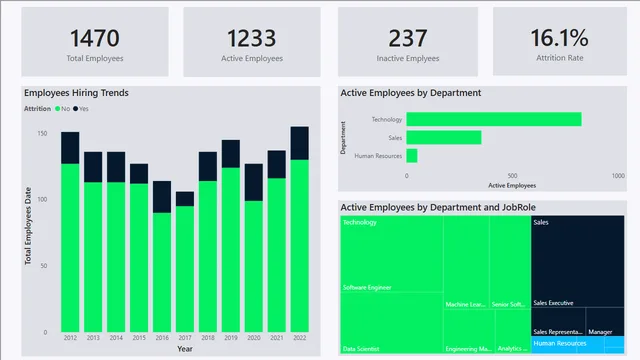Select the green segment of the 2021 bar
This screenshot has width=640, height=360.
(277, 255)
